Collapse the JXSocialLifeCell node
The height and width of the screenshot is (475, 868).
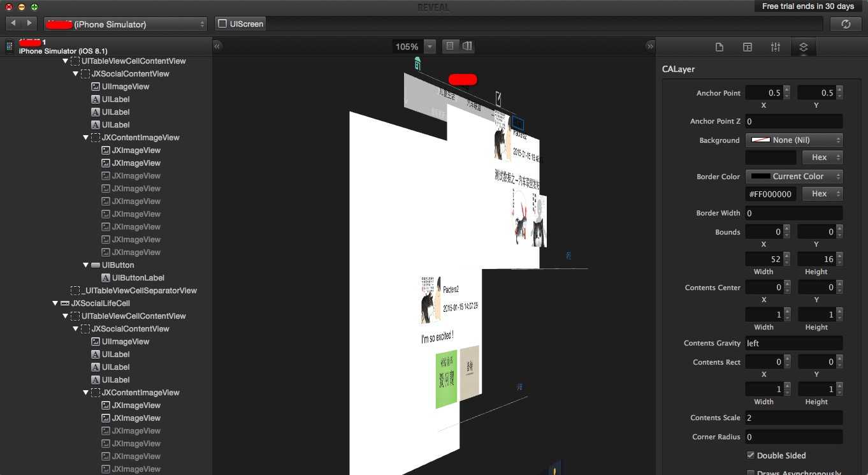[x=55, y=303]
